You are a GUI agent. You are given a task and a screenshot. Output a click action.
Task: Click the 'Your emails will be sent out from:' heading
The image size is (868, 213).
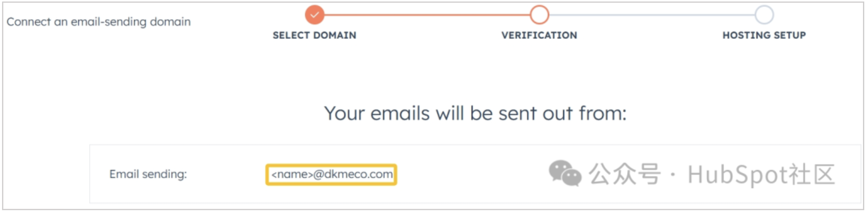click(475, 113)
